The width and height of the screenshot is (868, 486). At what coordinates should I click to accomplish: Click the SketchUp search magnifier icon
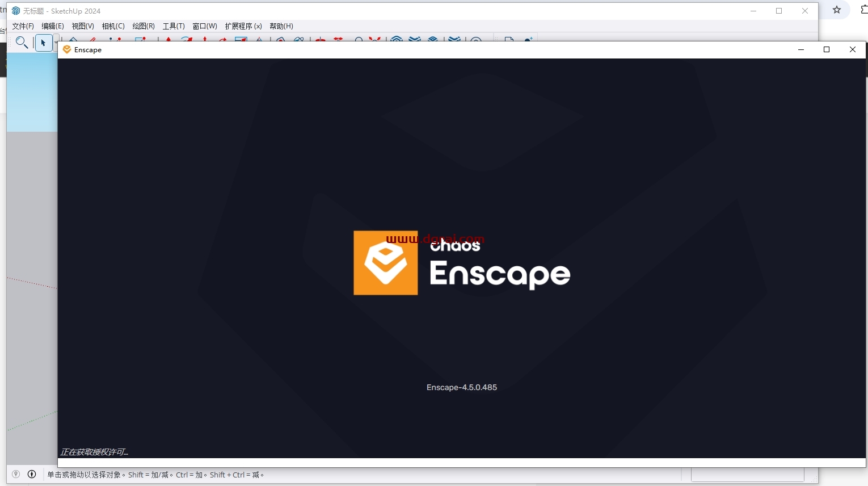coord(22,43)
